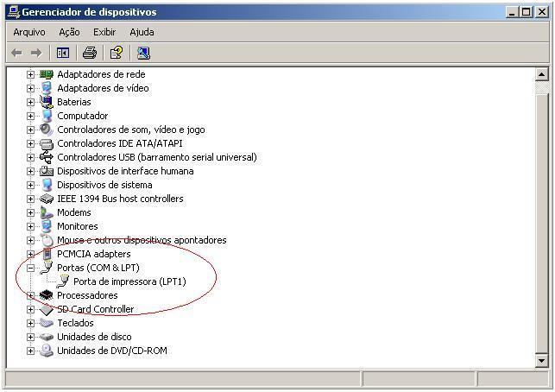This screenshot has width=555, height=392.
Task: Toggle the console tree pane toolbar icon
Action: (63, 54)
